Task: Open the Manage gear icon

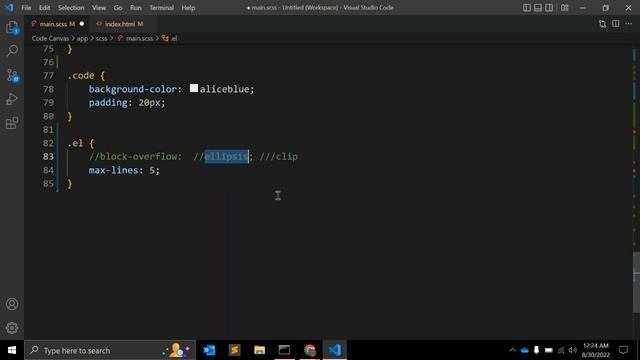Action: pos(12,328)
